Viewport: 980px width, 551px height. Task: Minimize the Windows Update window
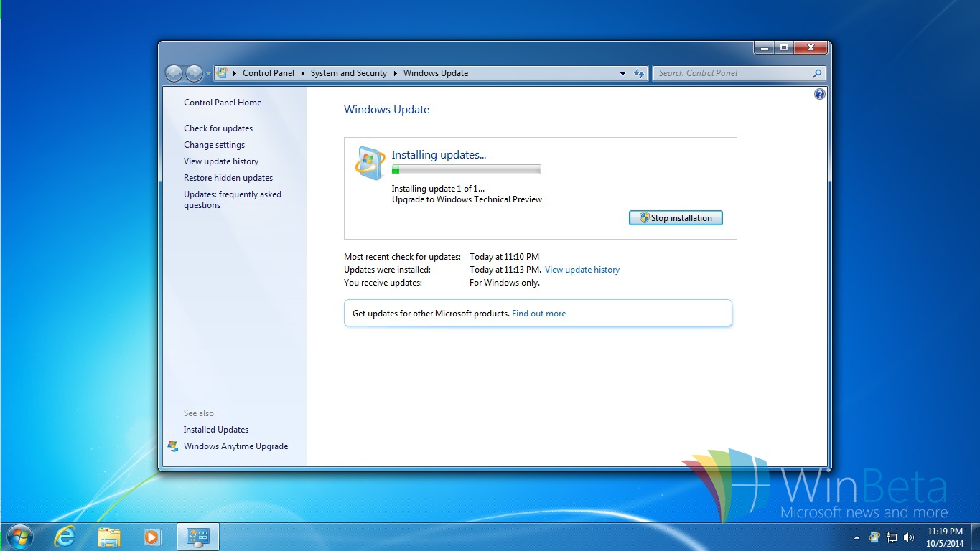click(764, 48)
